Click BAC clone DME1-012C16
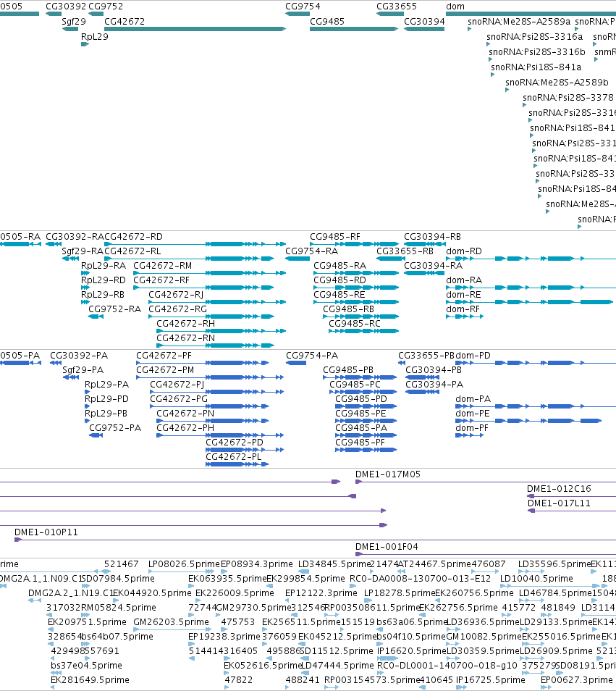This screenshot has width=616, height=691. pyautogui.click(x=560, y=489)
